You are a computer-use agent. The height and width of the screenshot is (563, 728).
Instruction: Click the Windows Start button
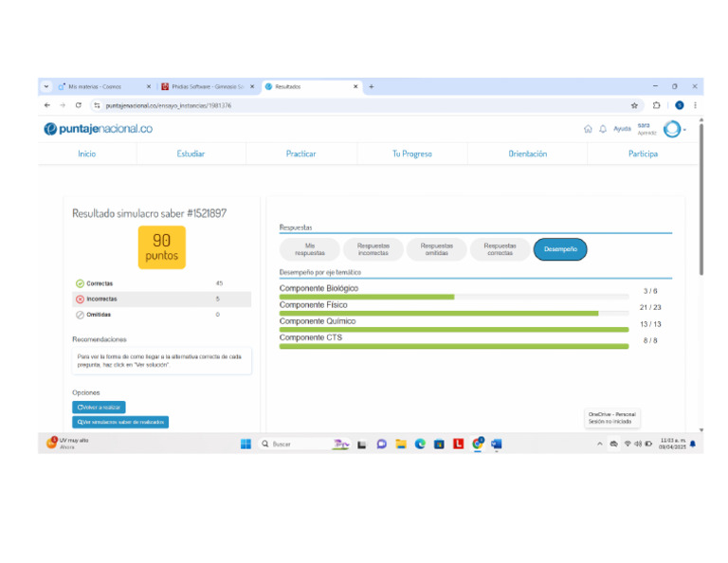pyautogui.click(x=246, y=444)
